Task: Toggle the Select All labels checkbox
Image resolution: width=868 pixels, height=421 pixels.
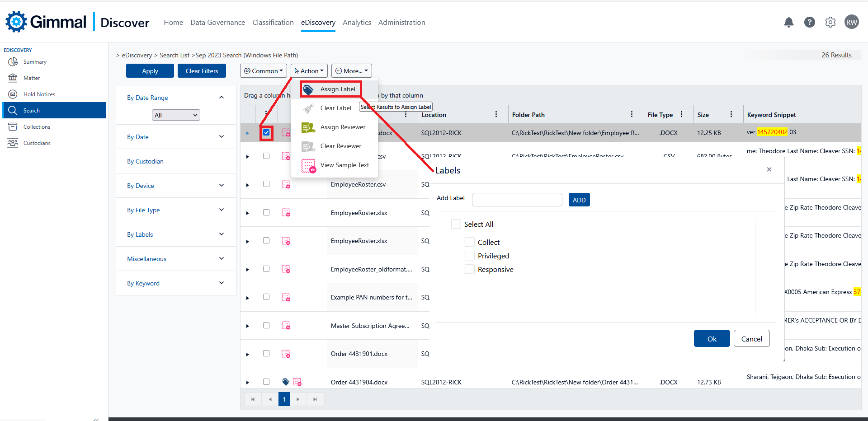Action: [x=456, y=224]
